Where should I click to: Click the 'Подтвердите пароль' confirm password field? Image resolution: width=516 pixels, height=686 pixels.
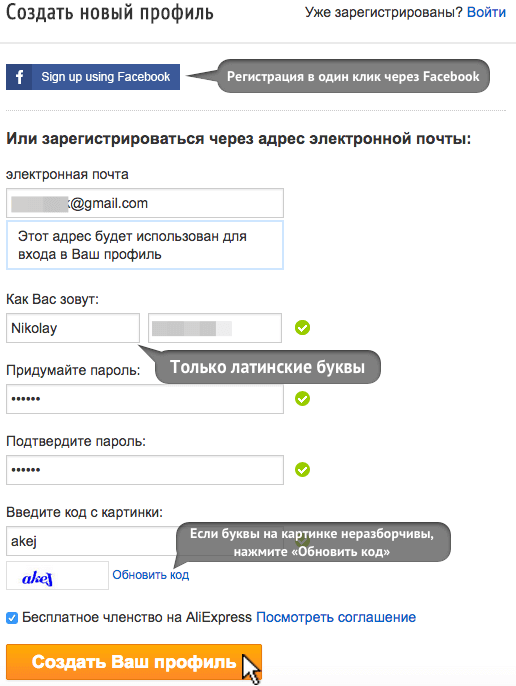coord(145,470)
